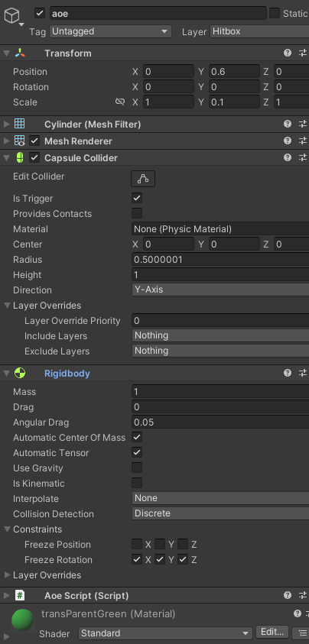Click the Capsule Collider green icon

19,157
